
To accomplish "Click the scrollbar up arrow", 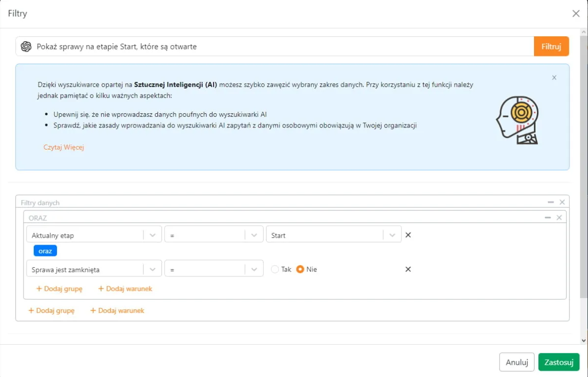I will (x=584, y=32).
